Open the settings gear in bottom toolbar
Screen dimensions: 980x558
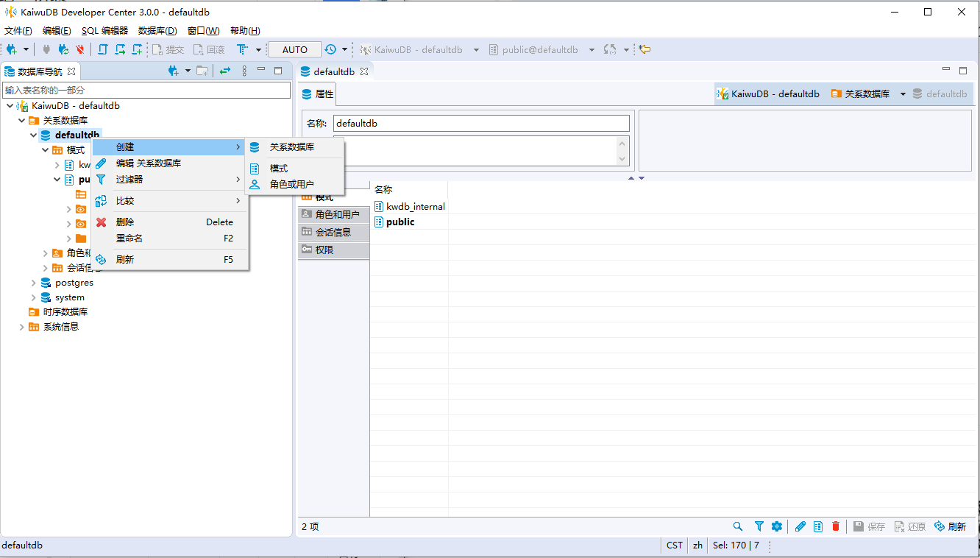(777, 526)
